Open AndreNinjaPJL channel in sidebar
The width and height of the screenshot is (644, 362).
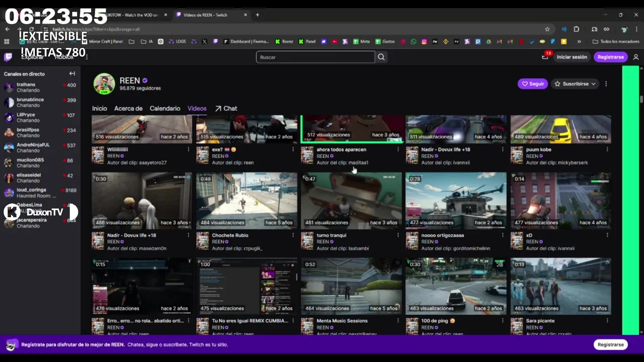(40, 148)
